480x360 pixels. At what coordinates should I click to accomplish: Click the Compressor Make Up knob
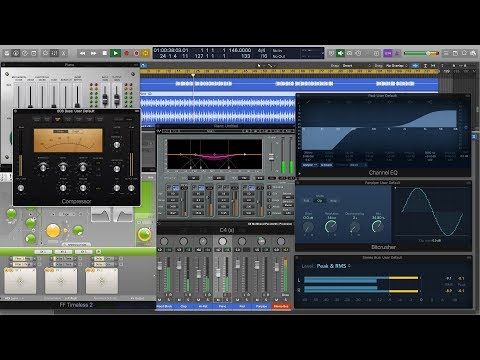click(83, 167)
